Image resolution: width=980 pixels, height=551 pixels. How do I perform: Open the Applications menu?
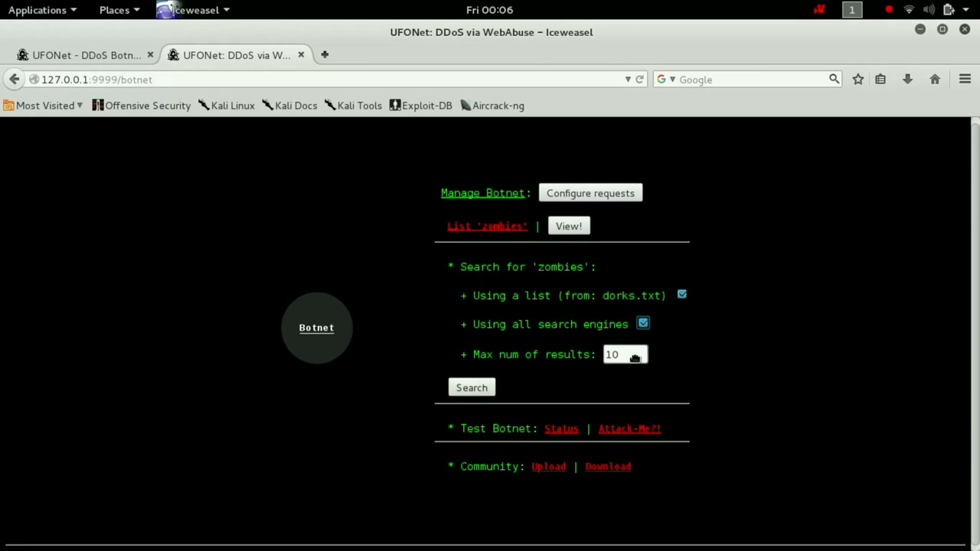pos(42,10)
